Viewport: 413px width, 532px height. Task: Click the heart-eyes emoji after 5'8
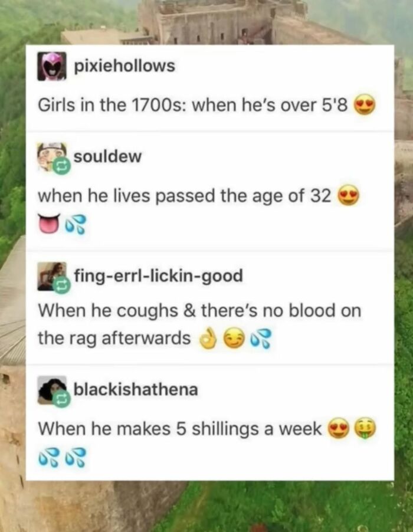365,105
